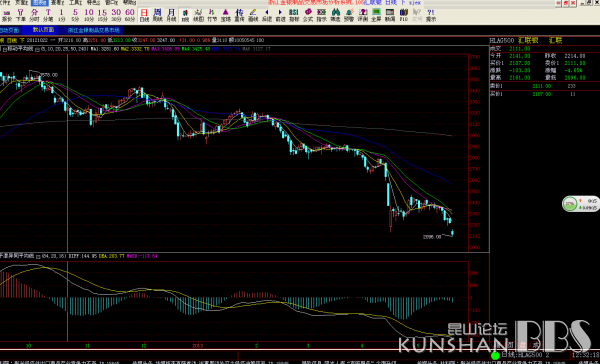
Task: Switch to the monthly K-line (月线) chart
Action: [171, 15]
